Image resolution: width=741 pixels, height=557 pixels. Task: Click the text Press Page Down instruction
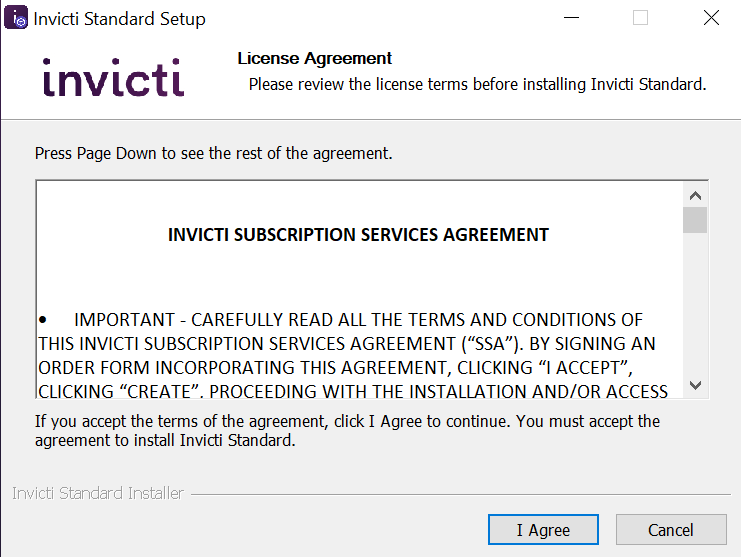[214, 154]
